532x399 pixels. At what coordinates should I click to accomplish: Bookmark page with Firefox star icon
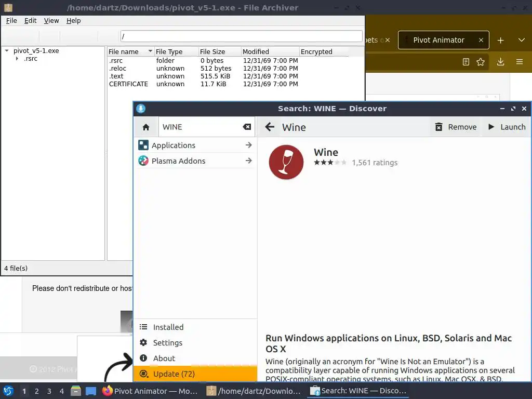coord(481,62)
